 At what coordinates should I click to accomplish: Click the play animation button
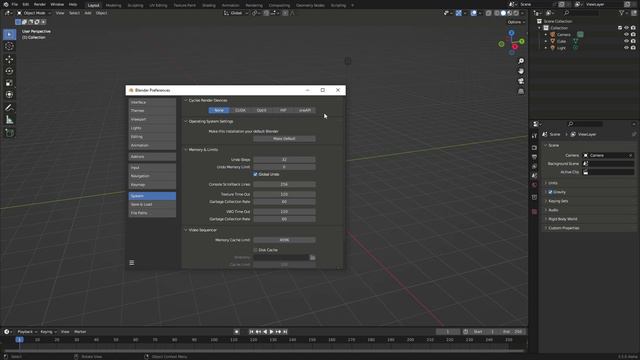[271, 332]
